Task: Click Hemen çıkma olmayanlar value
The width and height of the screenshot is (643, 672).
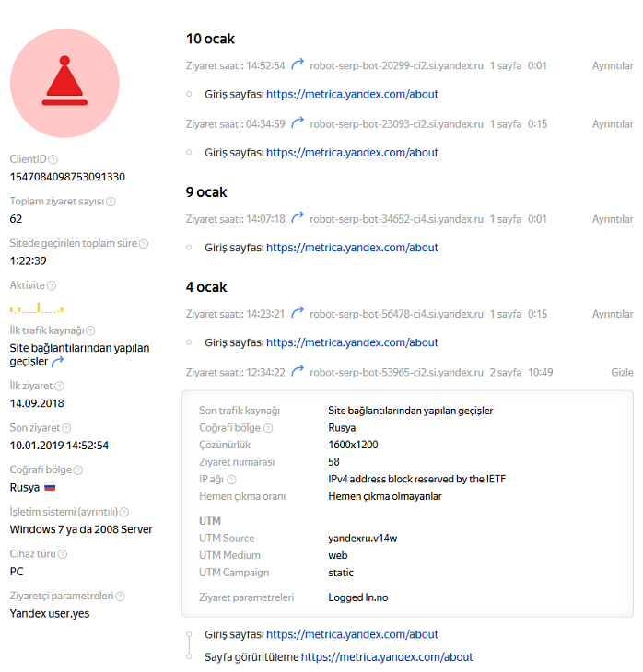Action: [x=385, y=496]
